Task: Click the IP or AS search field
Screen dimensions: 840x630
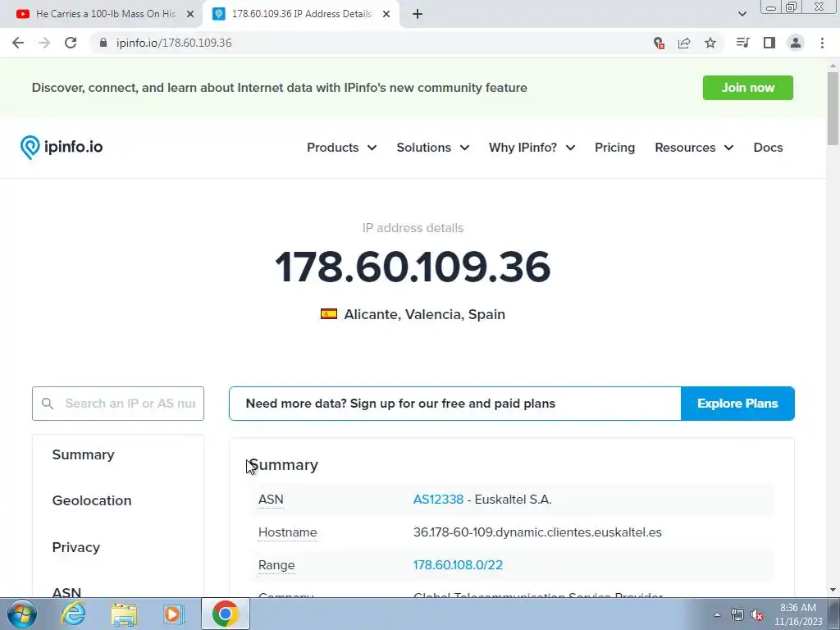Action: (118, 404)
